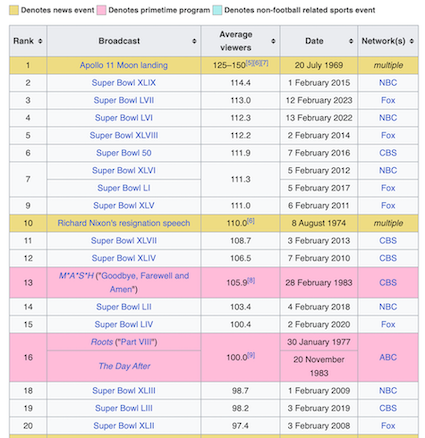Screen dimensions: 425x438
Task: Sort by Average viewers column arrows
Action: tap(273, 41)
